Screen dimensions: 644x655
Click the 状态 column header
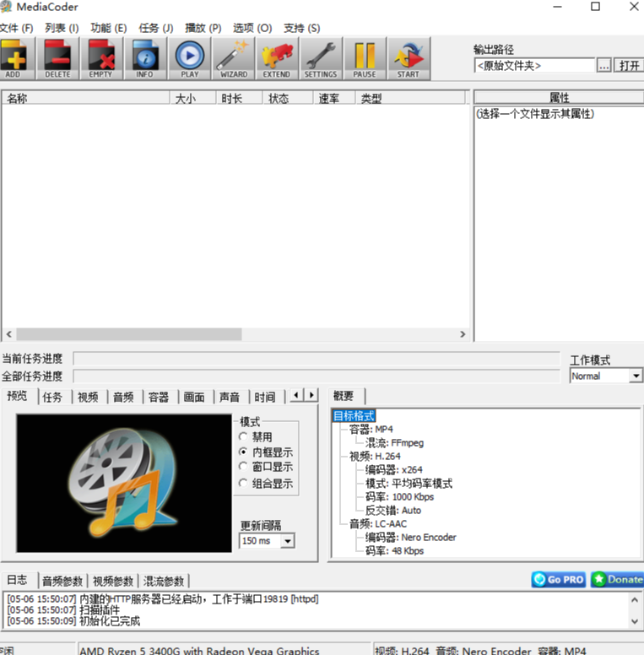click(288, 99)
